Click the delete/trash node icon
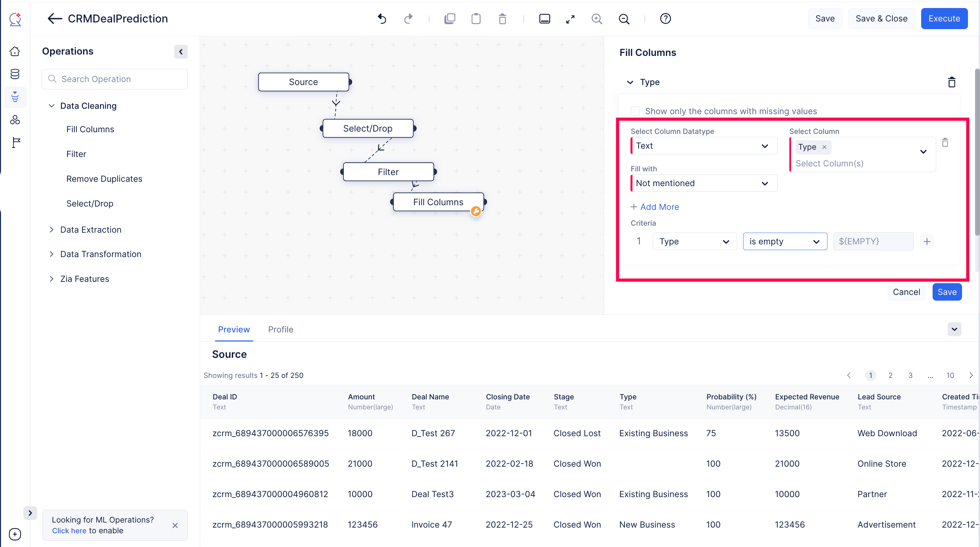Screen dimensions: 980x547 tap(502, 18)
